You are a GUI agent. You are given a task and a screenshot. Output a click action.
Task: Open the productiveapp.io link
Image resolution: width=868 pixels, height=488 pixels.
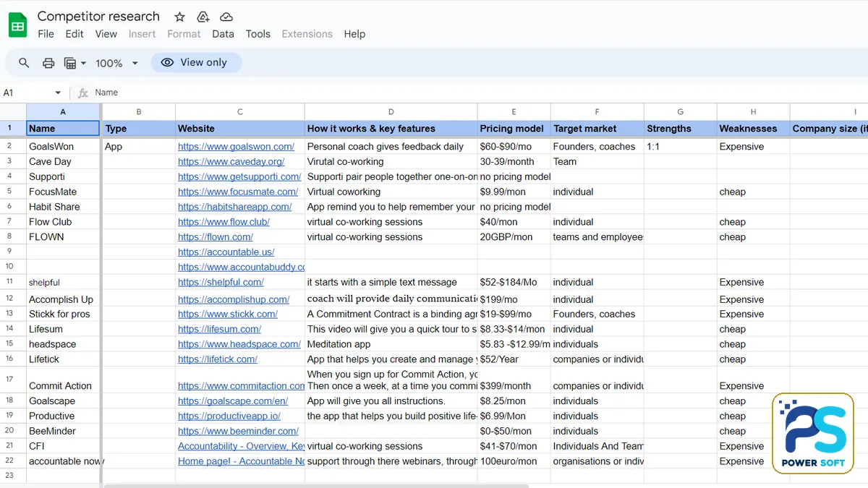point(229,416)
